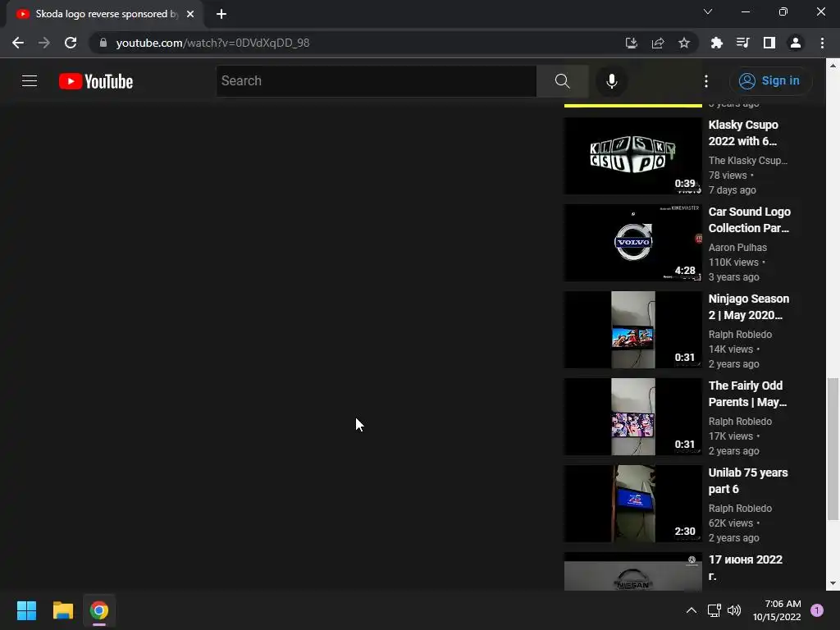View site info via padlock icon
Image resolution: width=840 pixels, height=630 pixels.
(x=103, y=43)
